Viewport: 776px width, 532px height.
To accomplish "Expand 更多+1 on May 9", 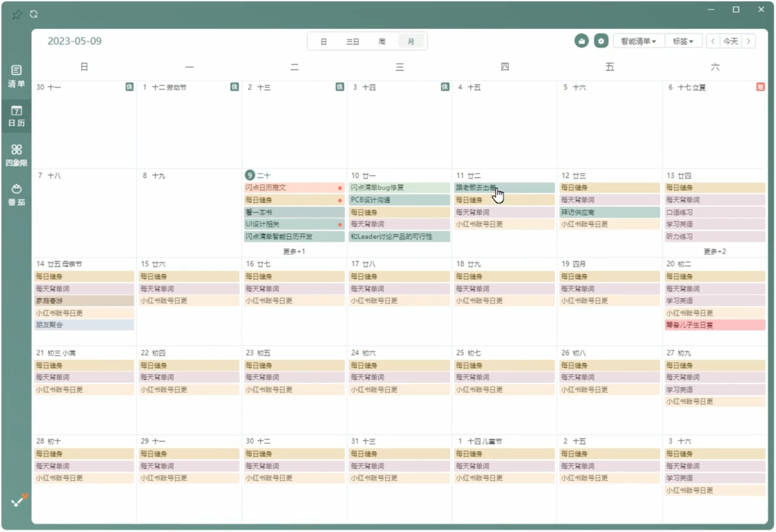I will pos(294,252).
